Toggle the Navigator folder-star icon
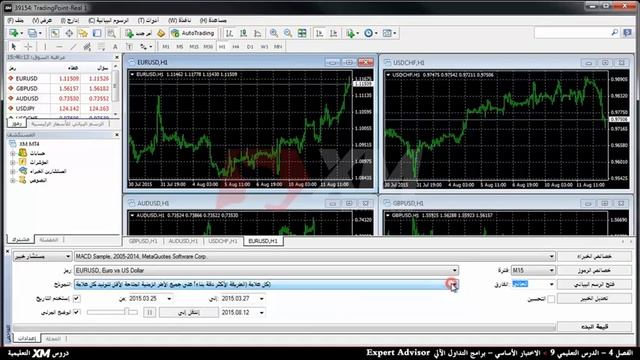 point(83,33)
